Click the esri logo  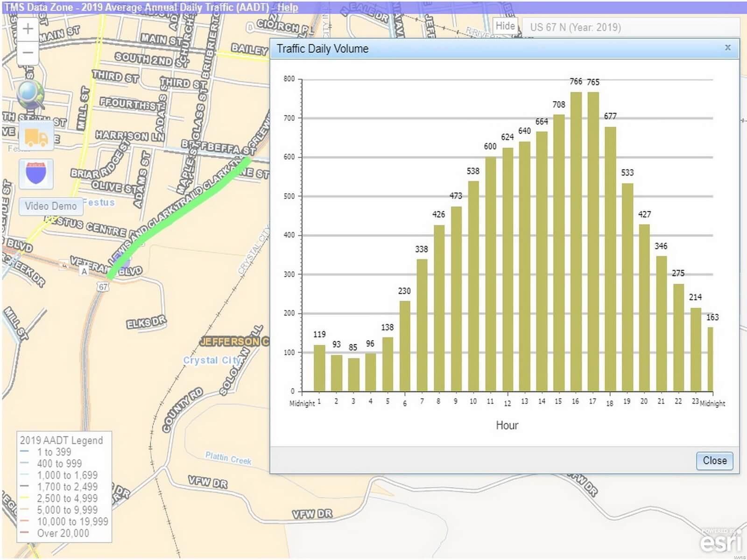tap(720, 541)
